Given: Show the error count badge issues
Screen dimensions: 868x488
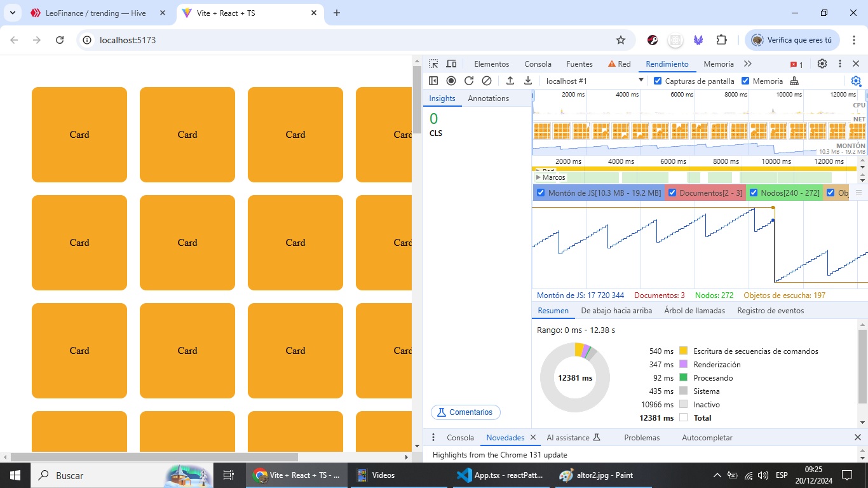Looking at the screenshot, I should pyautogui.click(x=797, y=64).
